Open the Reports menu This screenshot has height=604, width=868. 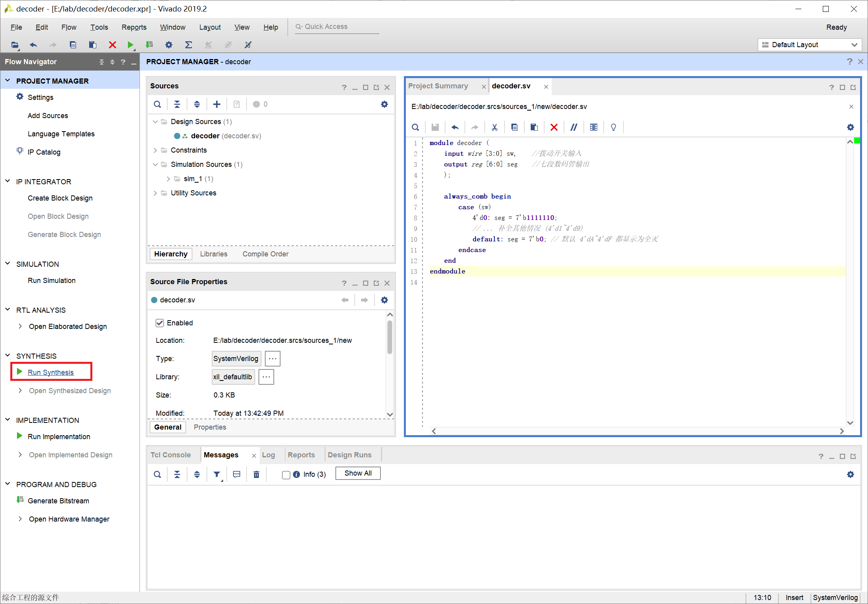coord(134,27)
